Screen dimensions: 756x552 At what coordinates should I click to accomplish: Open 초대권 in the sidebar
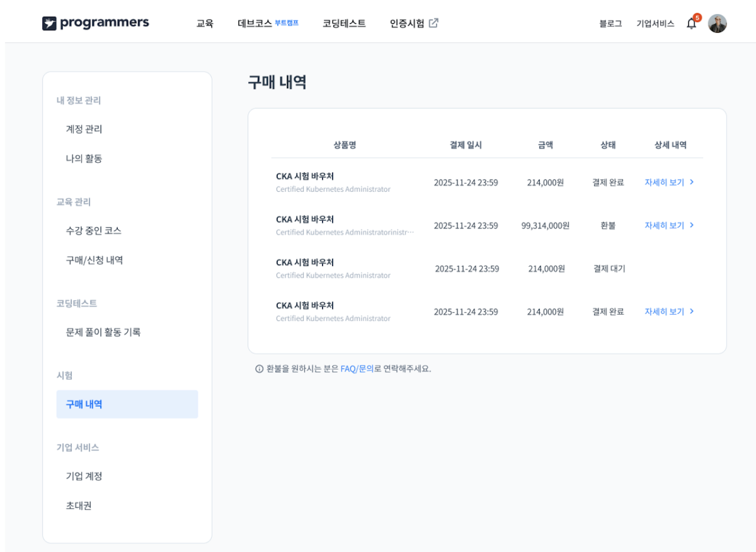[x=79, y=505]
